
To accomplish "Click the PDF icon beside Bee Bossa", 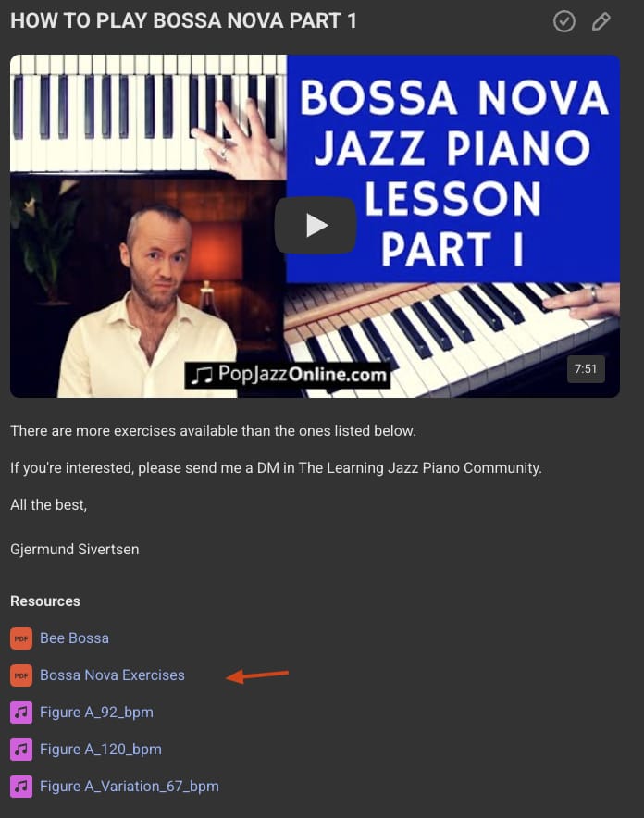I will 21,638.
